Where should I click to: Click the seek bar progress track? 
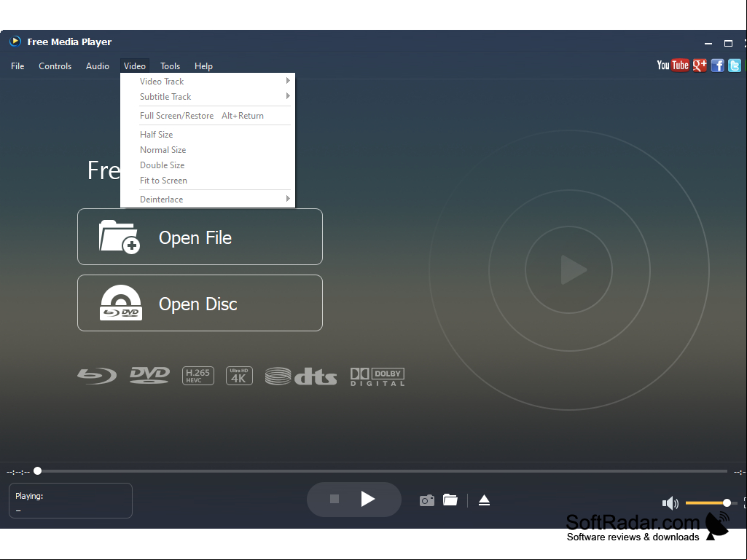[x=382, y=471]
